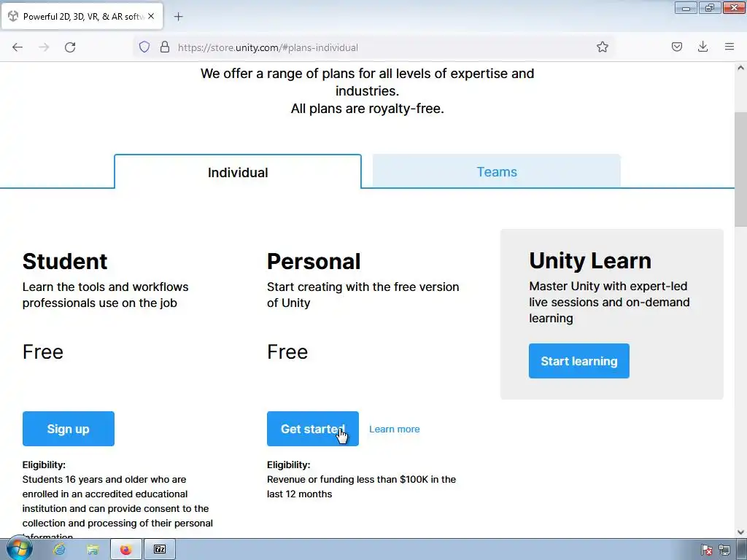Restore down the Firefox window
This screenshot has width=747, height=560.
(710, 7)
